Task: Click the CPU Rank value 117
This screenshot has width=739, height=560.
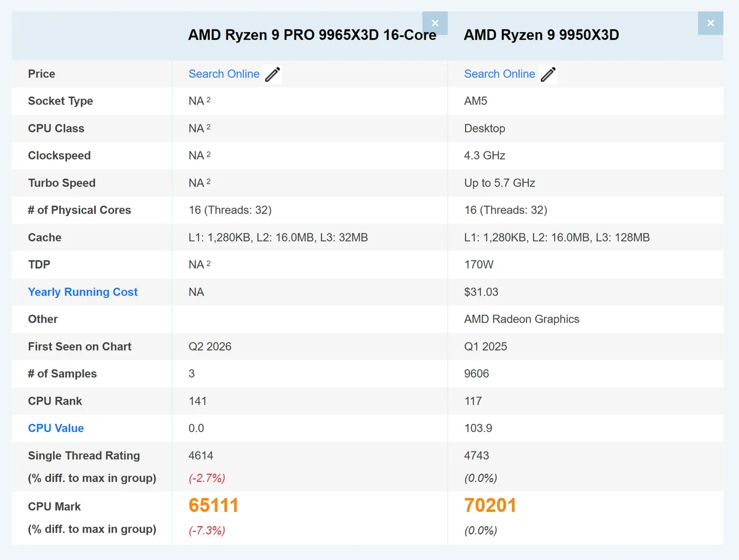Action: (474, 401)
